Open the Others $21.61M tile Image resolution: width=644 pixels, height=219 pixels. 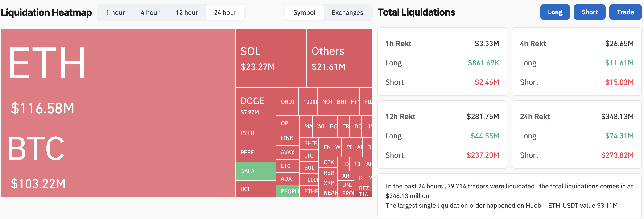(339, 58)
